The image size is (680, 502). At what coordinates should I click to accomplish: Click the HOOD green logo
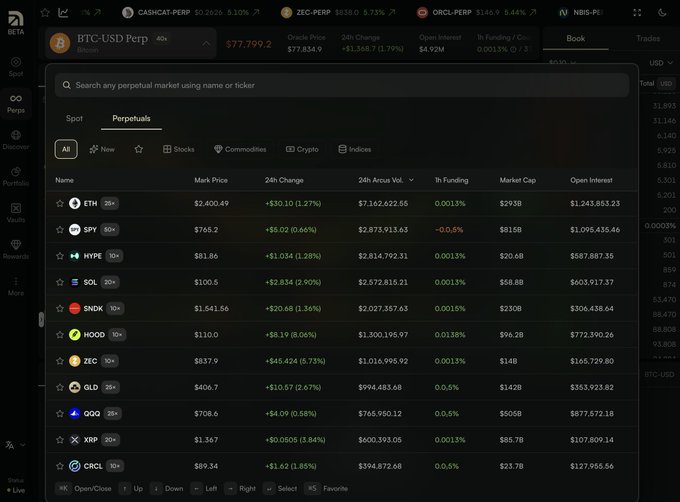click(75, 335)
